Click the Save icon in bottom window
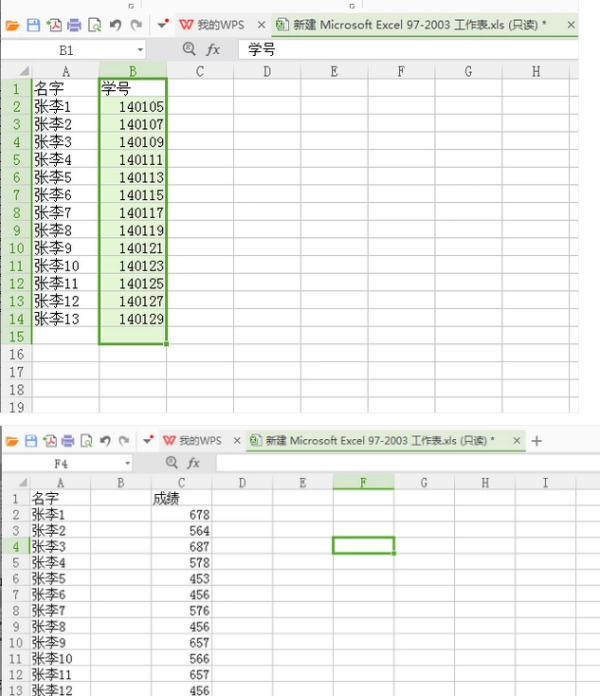600x696 pixels. tap(31, 441)
